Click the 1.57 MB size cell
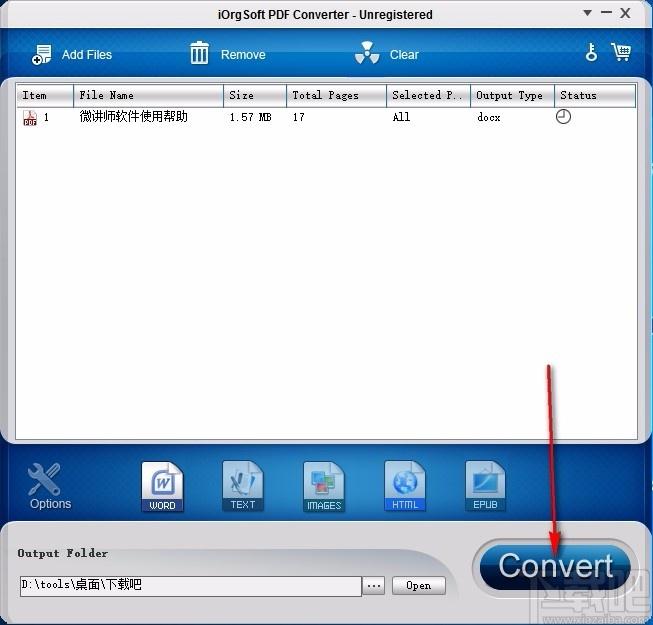 (250, 117)
